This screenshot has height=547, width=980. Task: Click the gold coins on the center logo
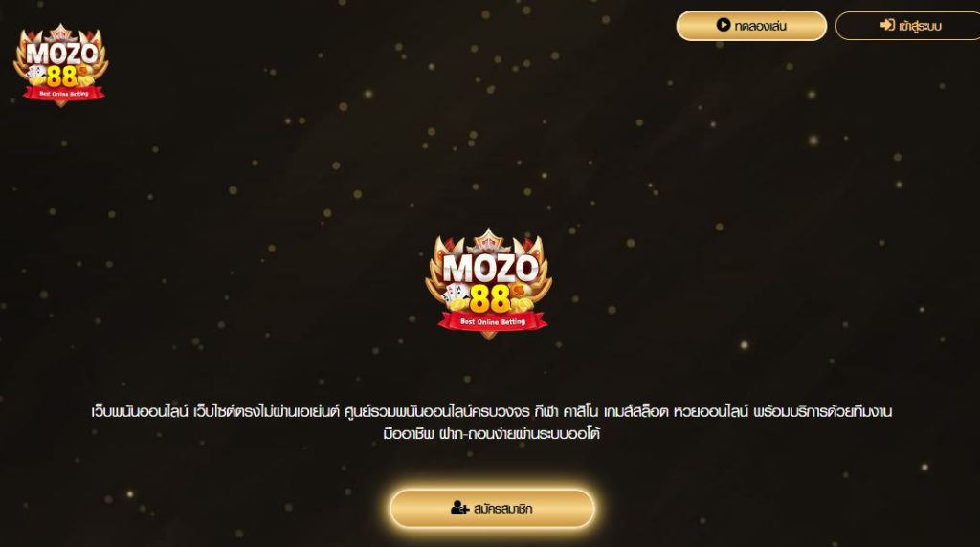[522, 301]
